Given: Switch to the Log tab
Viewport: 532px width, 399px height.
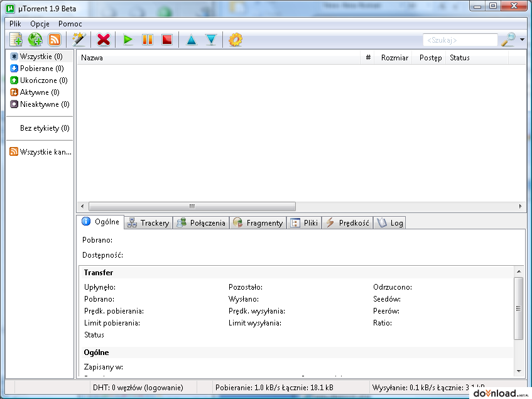Looking at the screenshot, I should point(389,223).
